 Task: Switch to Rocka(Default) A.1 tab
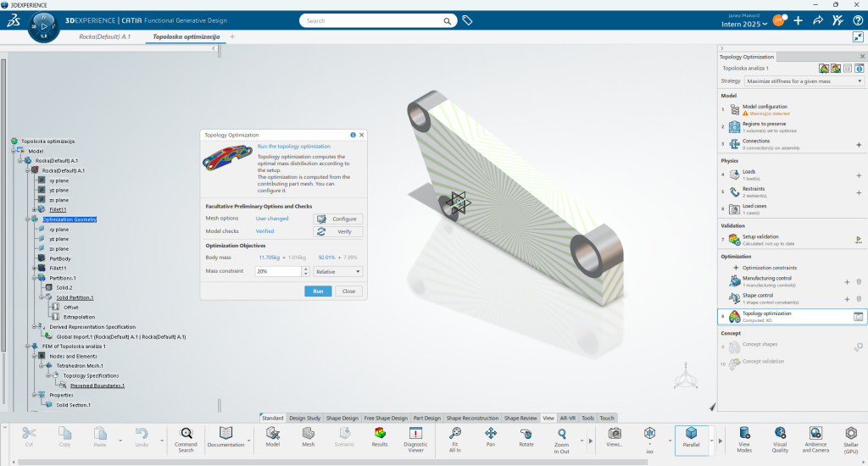pos(104,36)
